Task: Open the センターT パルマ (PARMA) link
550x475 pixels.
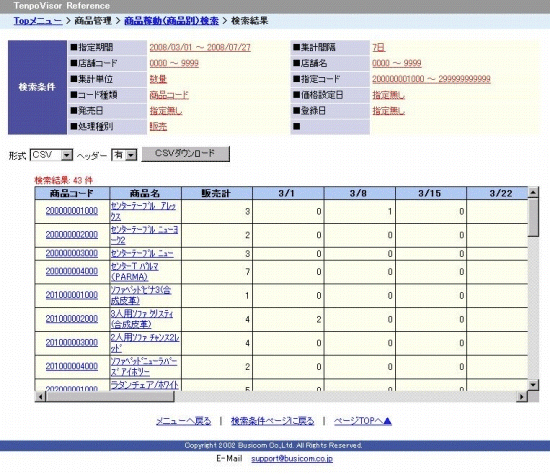Action: tap(134, 272)
